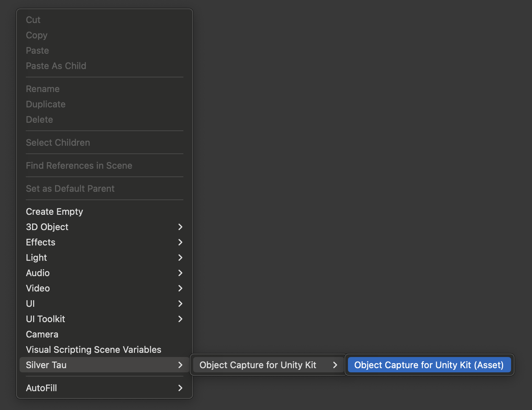532x410 pixels.
Task: Click the Paste menu entry
Action: tap(105, 51)
